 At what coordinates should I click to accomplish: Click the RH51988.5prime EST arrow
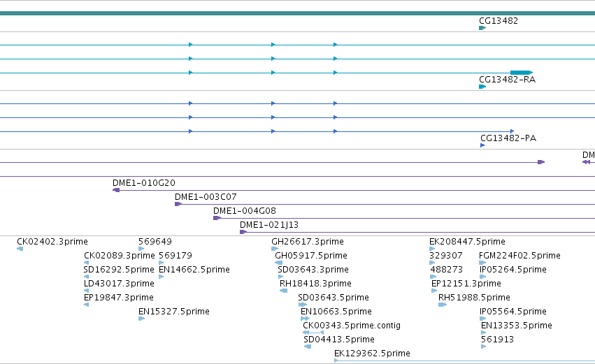(x=443, y=305)
